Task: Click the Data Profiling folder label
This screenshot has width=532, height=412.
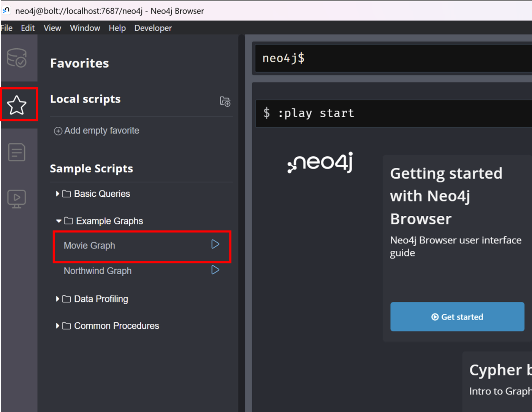Action: click(x=101, y=299)
